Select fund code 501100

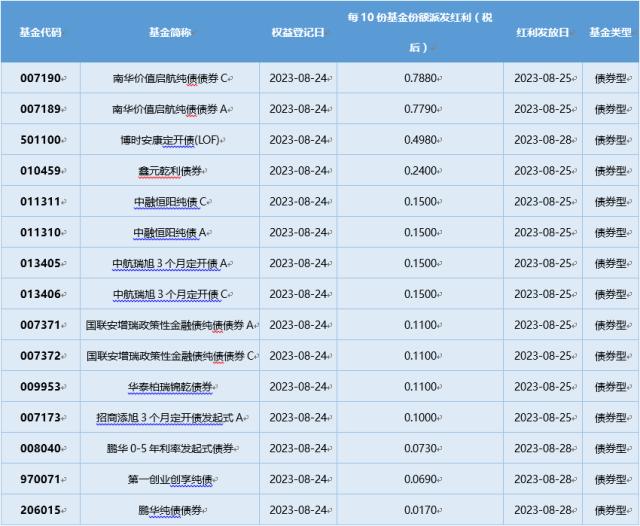coord(40,140)
